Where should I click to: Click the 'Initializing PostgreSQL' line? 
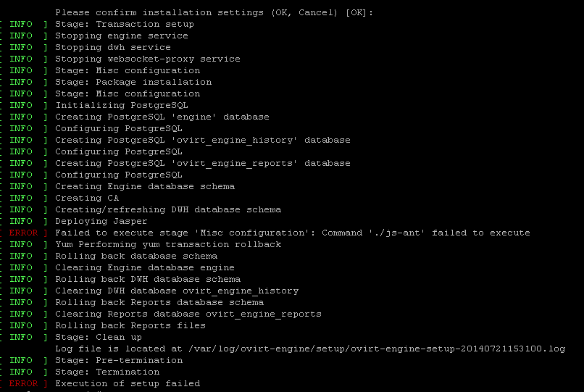coord(122,105)
